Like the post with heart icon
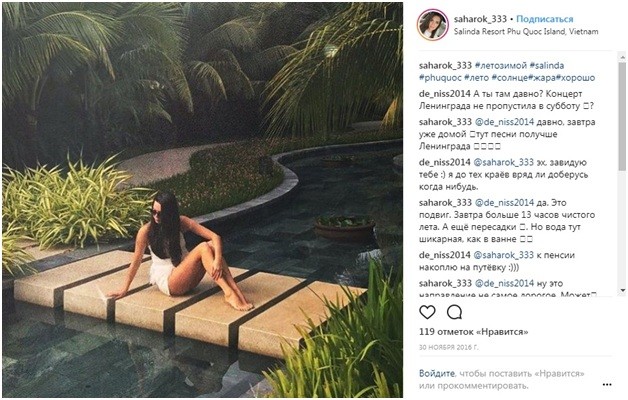 pyautogui.click(x=427, y=312)
